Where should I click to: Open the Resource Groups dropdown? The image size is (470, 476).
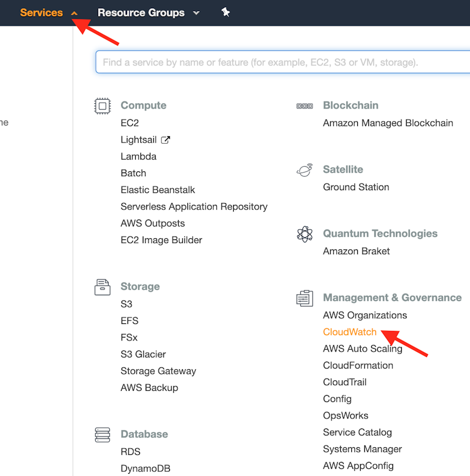(196, 12)
